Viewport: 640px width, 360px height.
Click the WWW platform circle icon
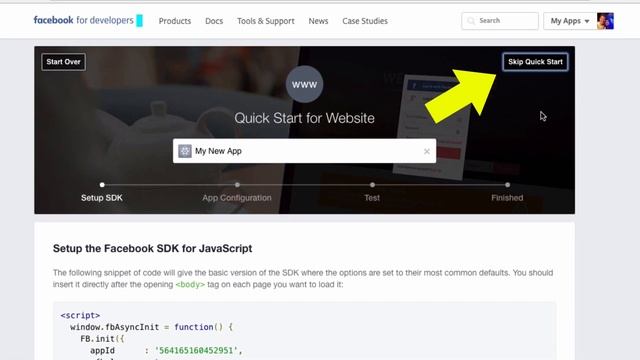304,84
